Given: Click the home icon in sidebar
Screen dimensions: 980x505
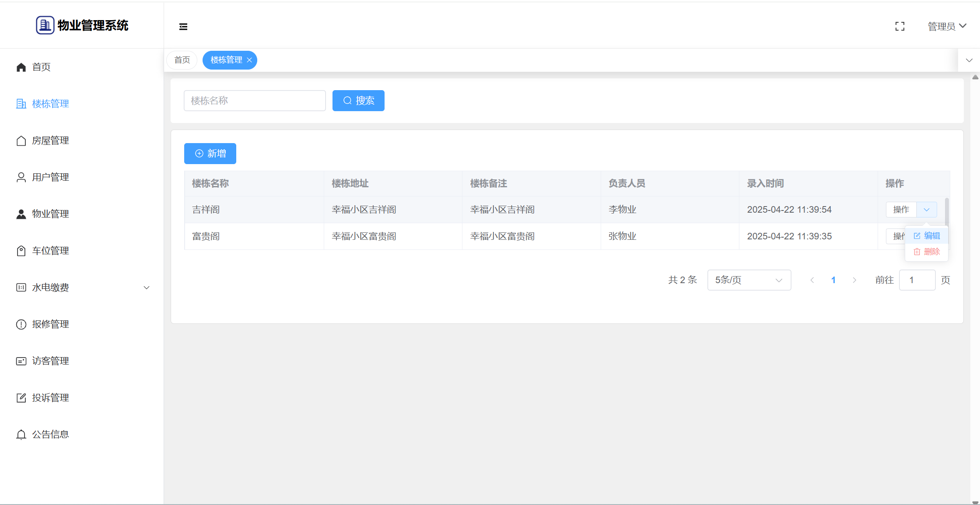Looking at the screenshot, I should (x=21, y=67).
